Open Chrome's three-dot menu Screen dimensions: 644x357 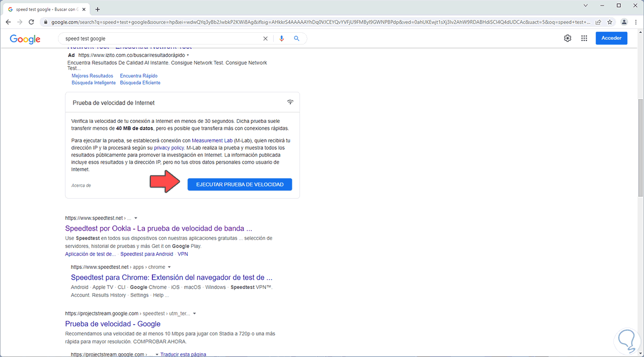coord(636,22)
